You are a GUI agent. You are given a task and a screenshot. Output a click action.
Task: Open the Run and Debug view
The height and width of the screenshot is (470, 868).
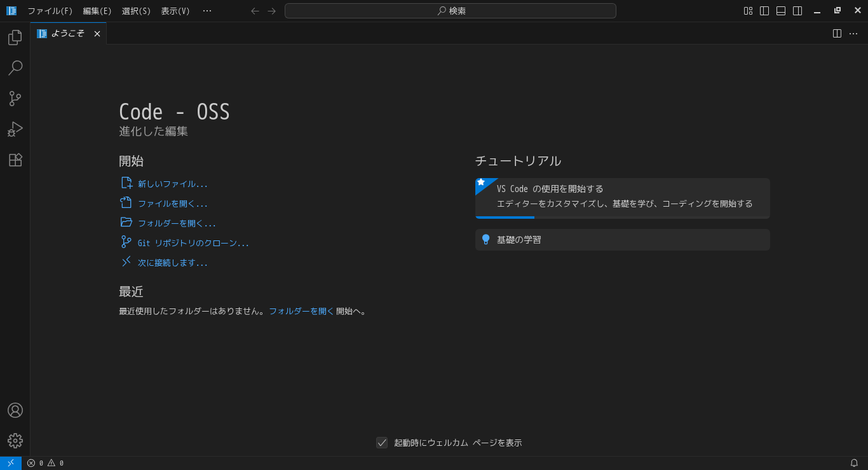point(15,129)
